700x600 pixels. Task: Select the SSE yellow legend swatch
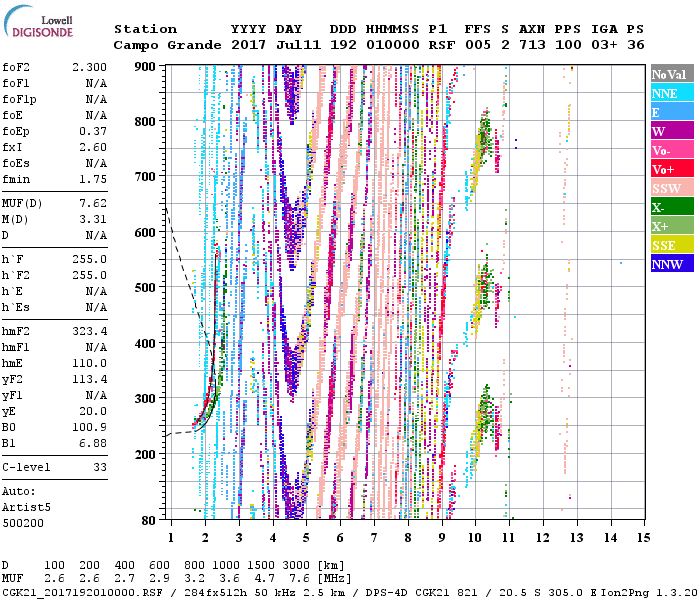tap(669, 245)
